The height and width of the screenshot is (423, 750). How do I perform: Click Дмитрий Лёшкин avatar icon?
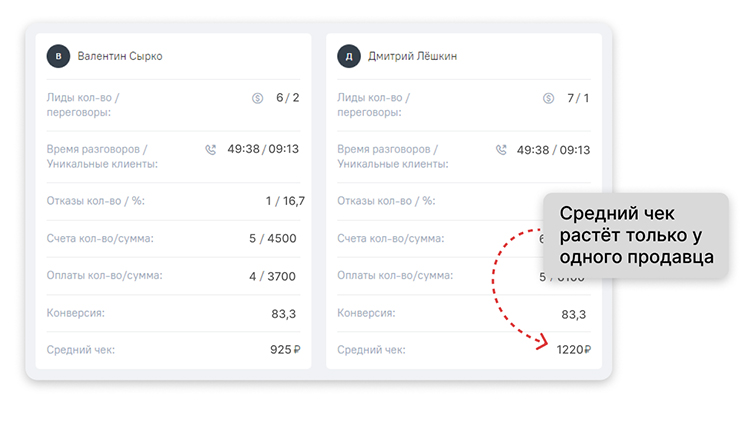coord(349,56)
